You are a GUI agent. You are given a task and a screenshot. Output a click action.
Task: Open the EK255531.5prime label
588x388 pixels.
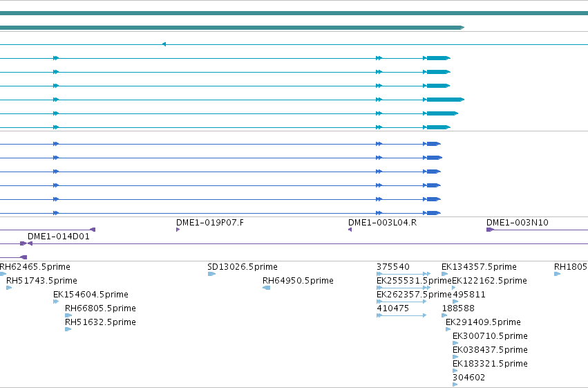click(x=414, y=281)
